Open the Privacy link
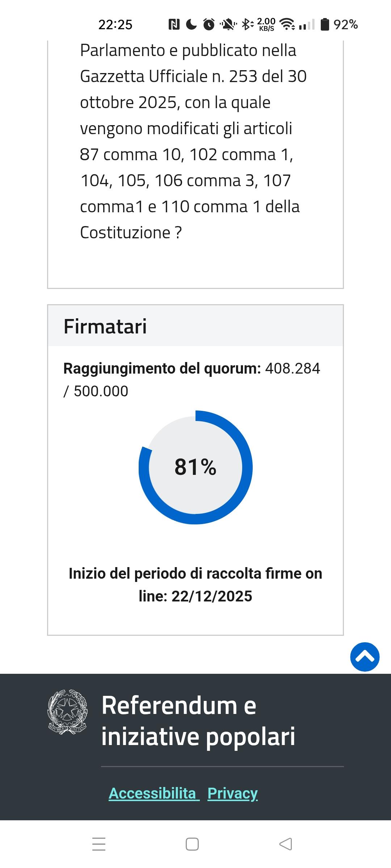Screen dimensions: 391x868 point(232,793)
